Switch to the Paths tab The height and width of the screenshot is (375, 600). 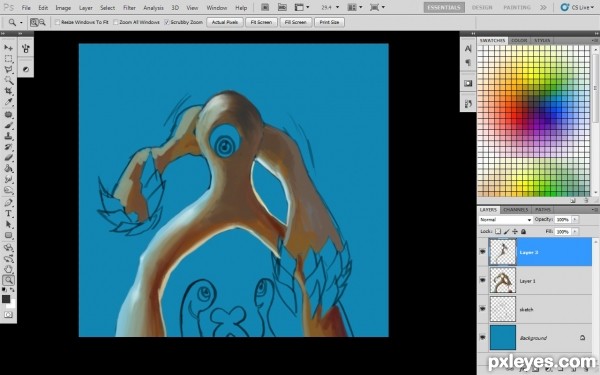(543, 210)
